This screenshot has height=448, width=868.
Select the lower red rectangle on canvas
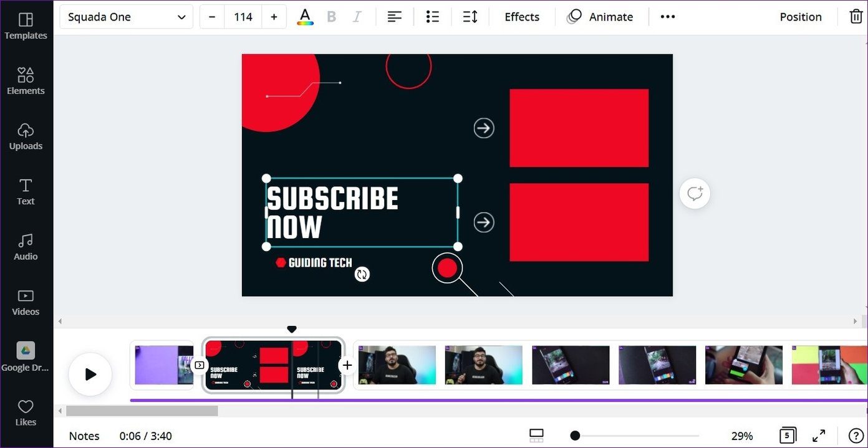[579, 222]
